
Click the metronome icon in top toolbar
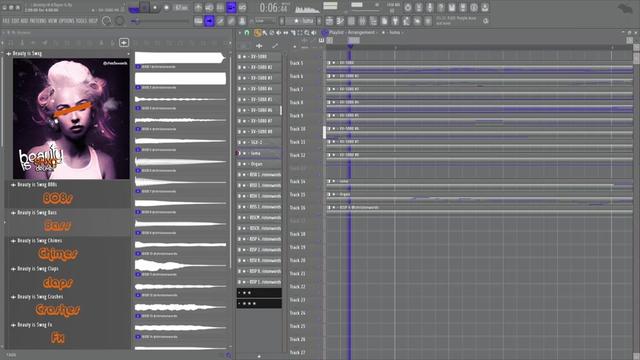point(198,7)
